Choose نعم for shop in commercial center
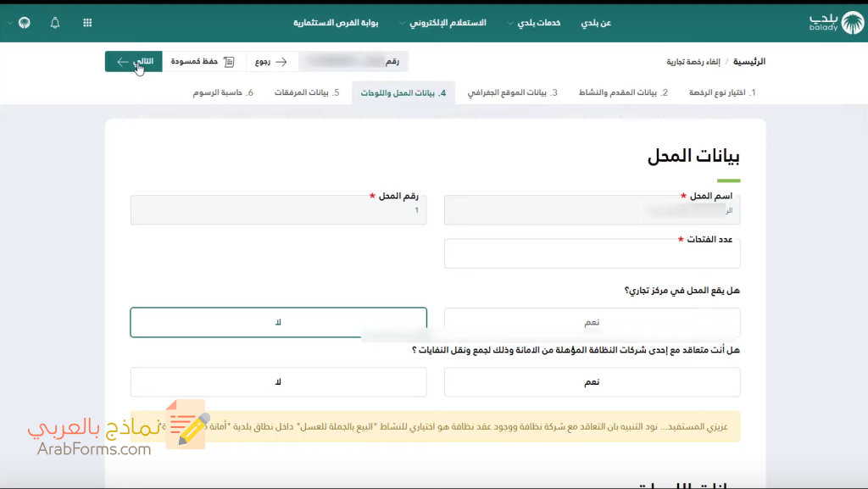The width and height of the screenshot is (868, 489). (592, 322)
